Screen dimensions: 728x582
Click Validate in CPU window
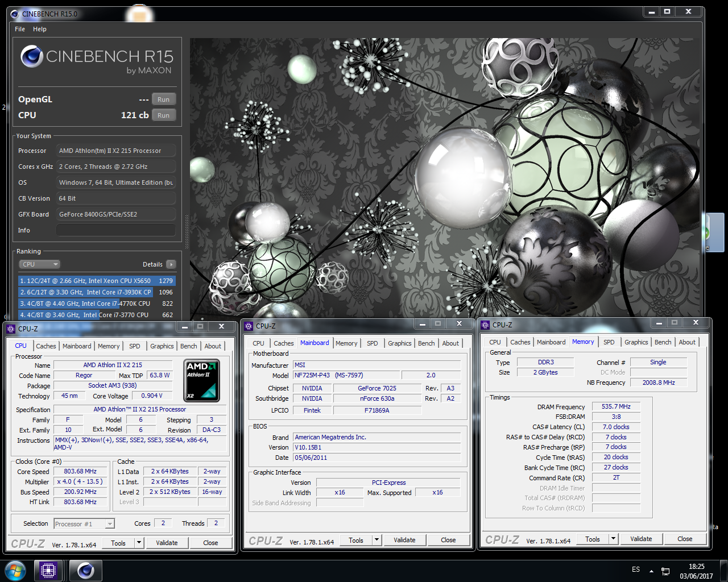coord(167,543)
